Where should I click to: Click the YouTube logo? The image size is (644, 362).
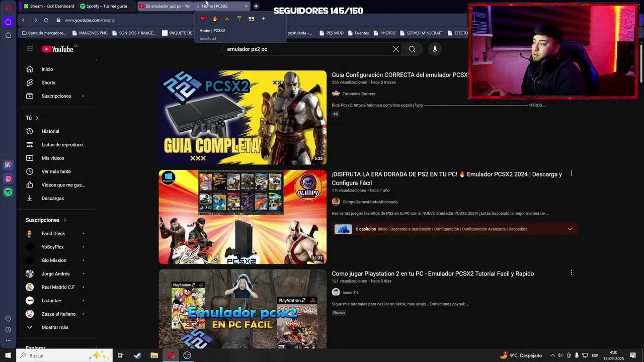57,49
